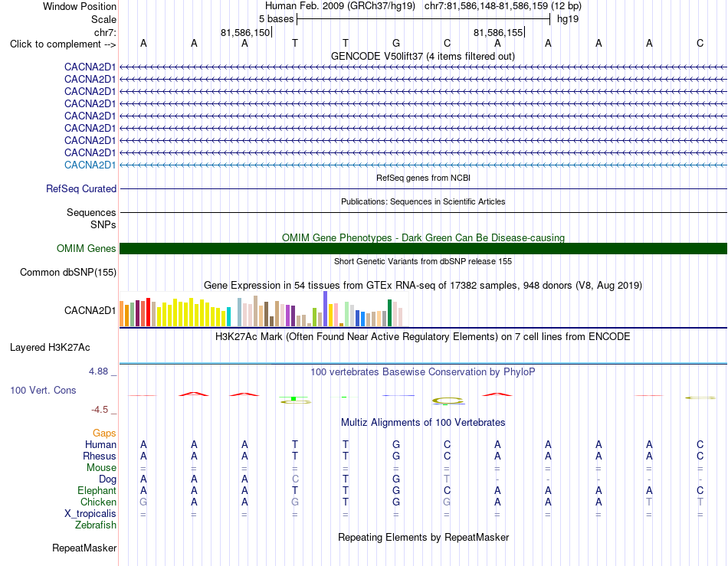Click the 'Mouse' species label
728x566 pixels.
[x=101, y=468]
